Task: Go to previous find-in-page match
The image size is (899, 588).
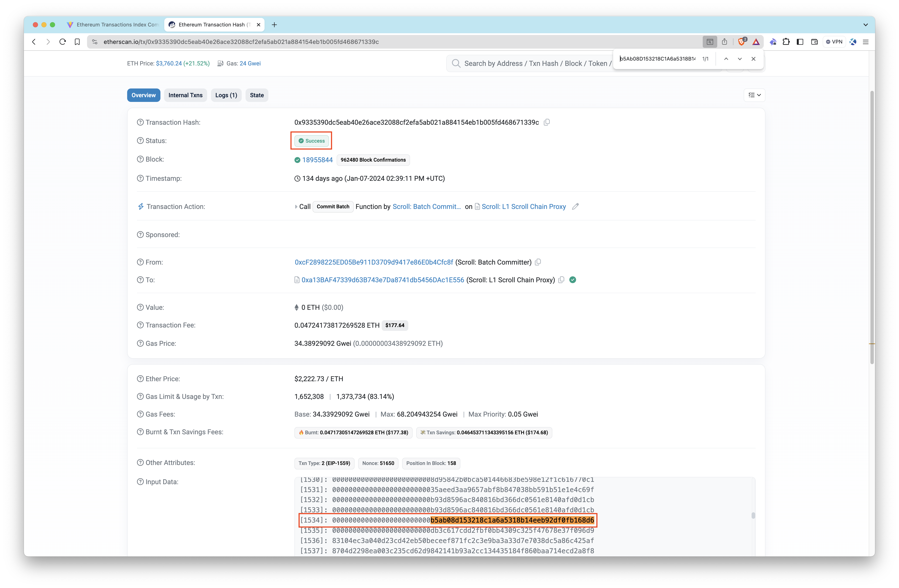Action: [726, 59]
